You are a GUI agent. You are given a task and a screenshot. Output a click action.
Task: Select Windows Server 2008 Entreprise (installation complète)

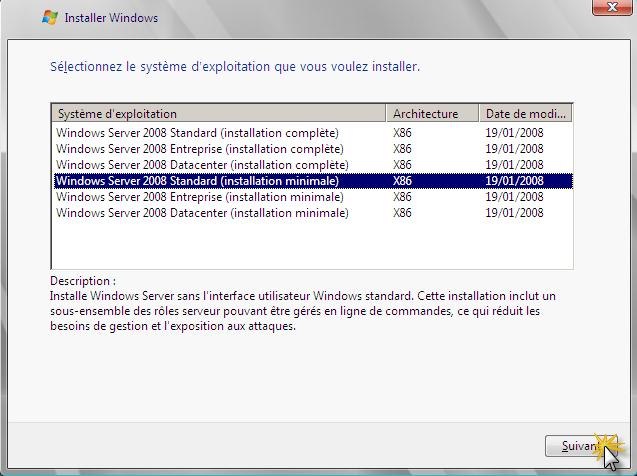point(199,149)
